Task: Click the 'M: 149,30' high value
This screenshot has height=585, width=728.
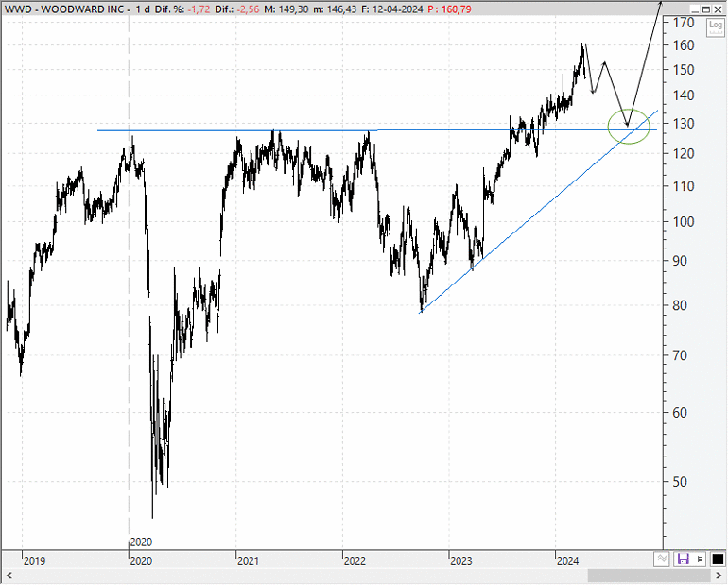Action: (x=286, y=9)
